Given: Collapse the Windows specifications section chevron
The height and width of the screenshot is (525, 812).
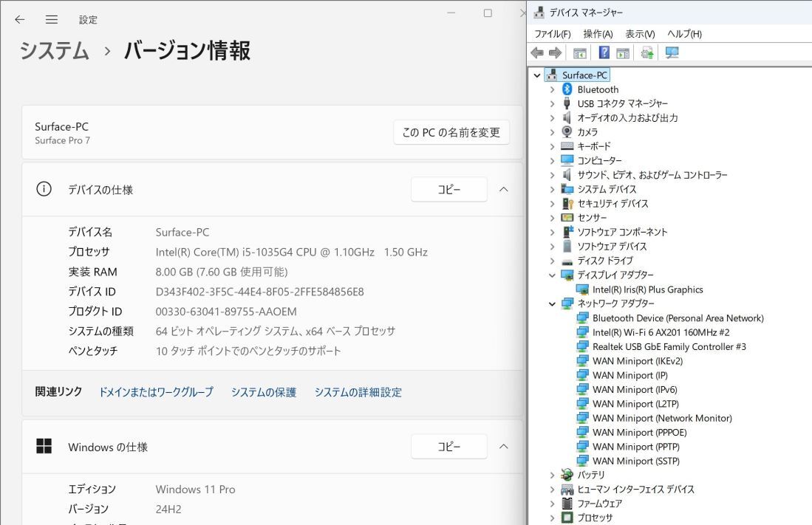Looking at the screenshot, I should click(x=503, y=446).
